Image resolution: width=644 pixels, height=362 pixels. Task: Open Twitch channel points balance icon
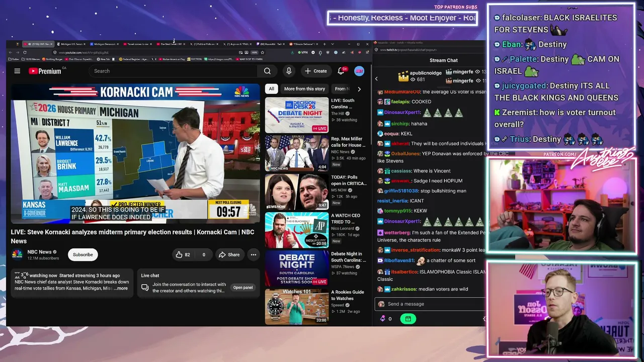(x=382, y=318)
